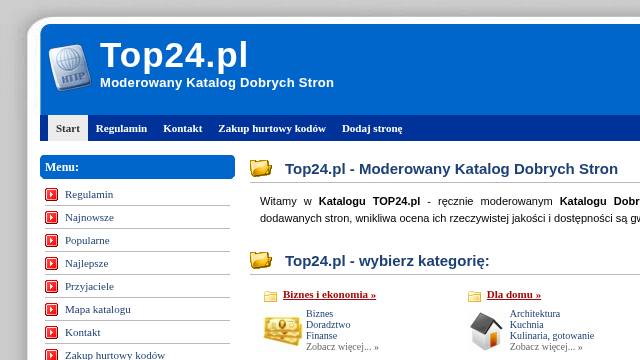Viewport: 640px width, 360px height.
Task: Open the Dla domu » category
Action: tap(514, 295)
